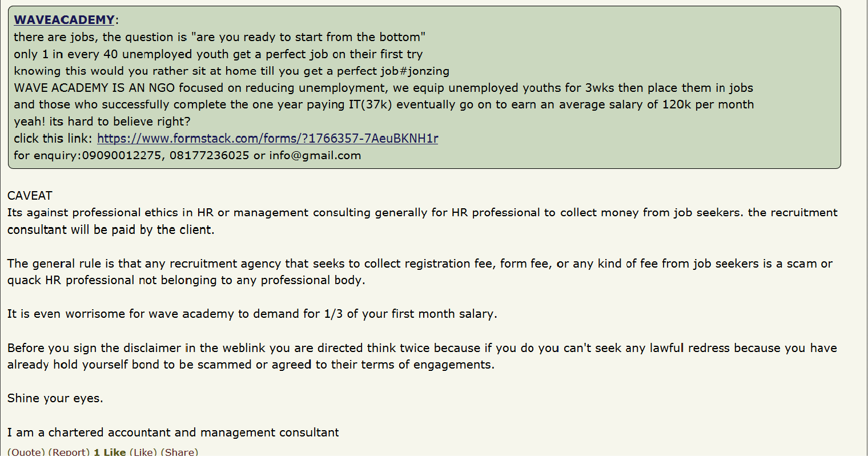Quote this post via Quote link

[26, 451]
